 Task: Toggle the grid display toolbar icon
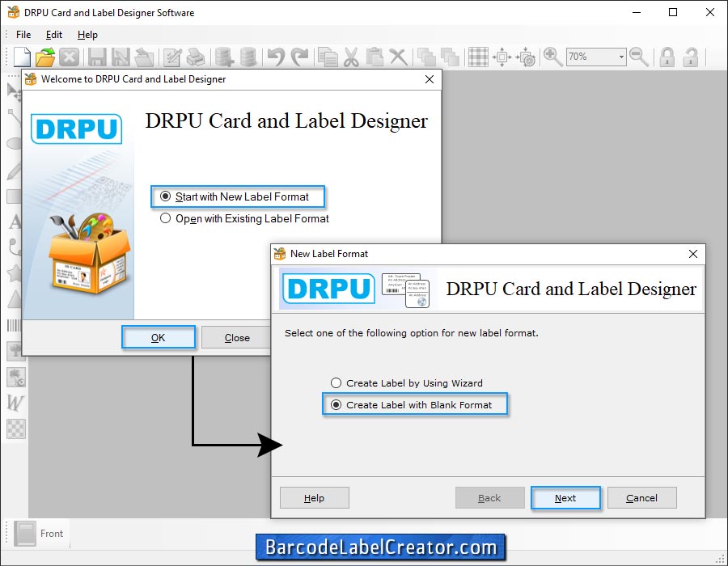pos(478,57)
